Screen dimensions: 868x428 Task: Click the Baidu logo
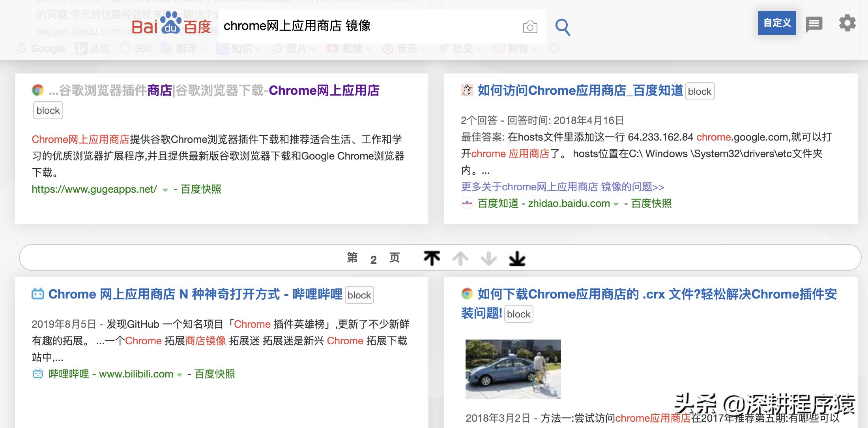tap(172, 26)
